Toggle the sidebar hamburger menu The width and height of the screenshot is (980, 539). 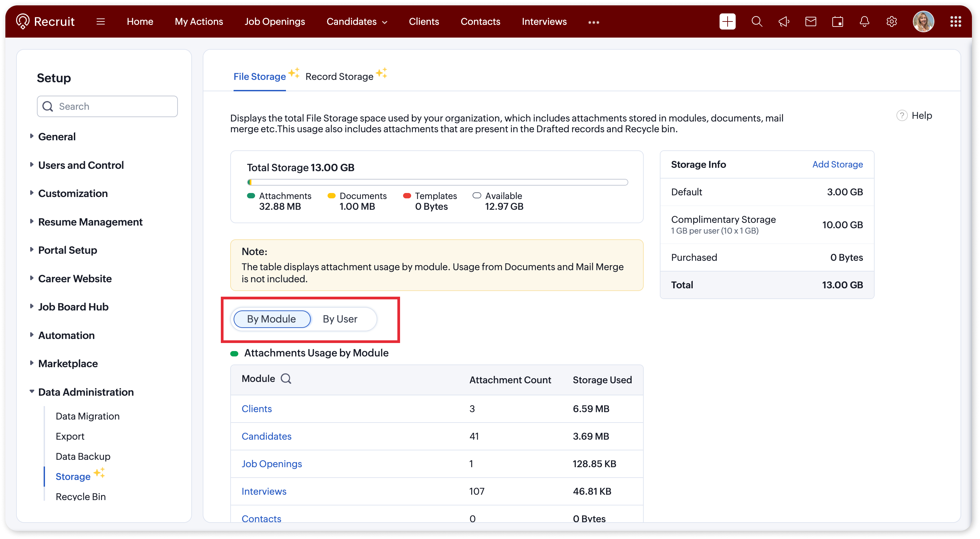tap(100, 22)
